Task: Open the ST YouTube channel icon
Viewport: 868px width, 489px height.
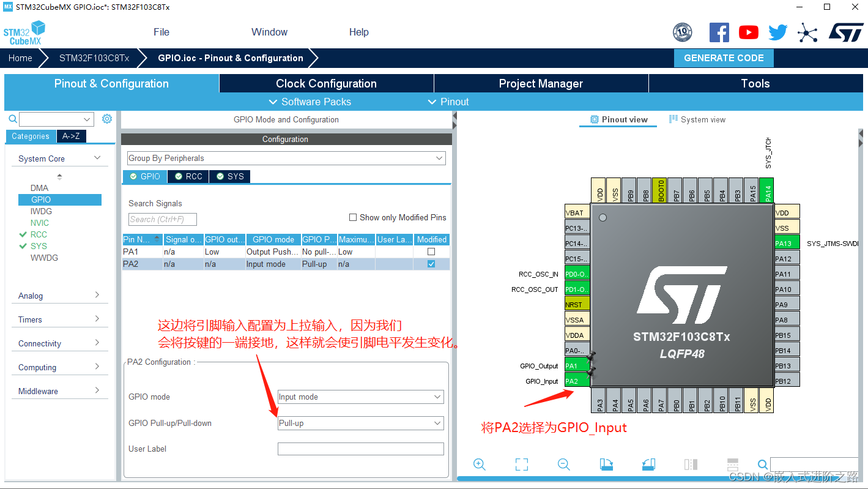Action: (x=749, y=32)
